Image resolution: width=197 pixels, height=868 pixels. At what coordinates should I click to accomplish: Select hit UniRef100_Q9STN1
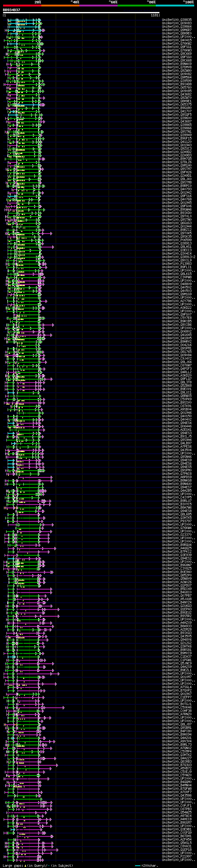177,132
